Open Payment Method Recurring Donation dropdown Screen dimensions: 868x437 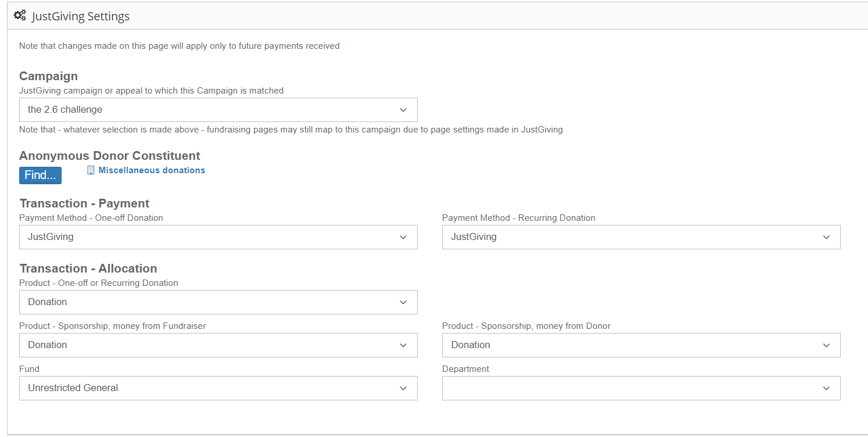[641, 237]
